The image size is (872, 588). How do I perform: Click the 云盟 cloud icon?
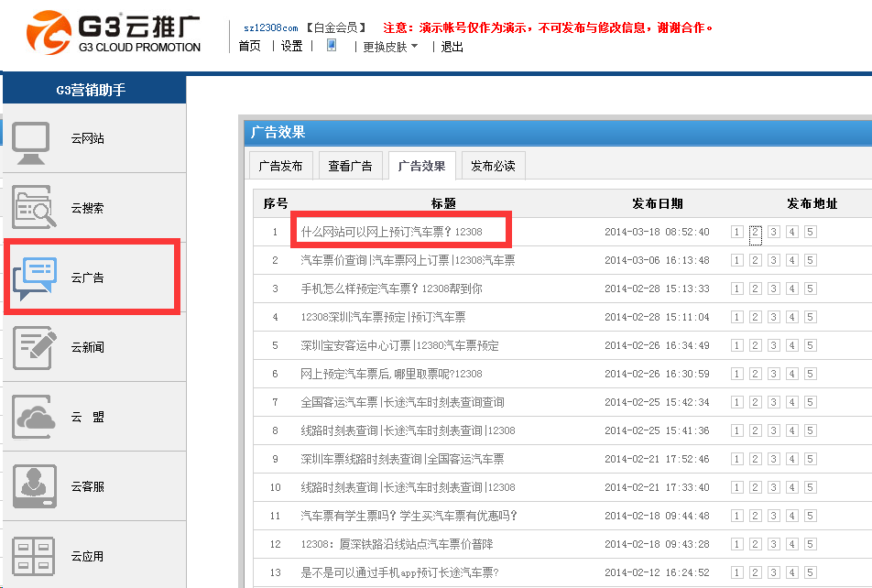tap(35, 417)
